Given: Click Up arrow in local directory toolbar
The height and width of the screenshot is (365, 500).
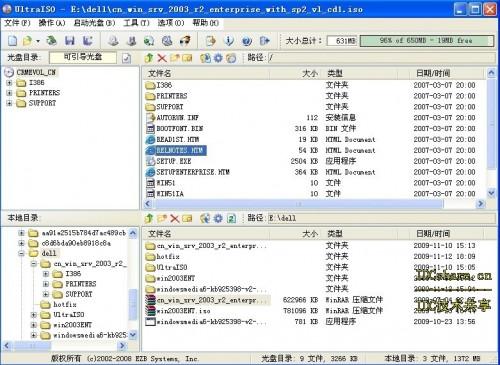Looking at the screenshot, I should tap(149, 218).
